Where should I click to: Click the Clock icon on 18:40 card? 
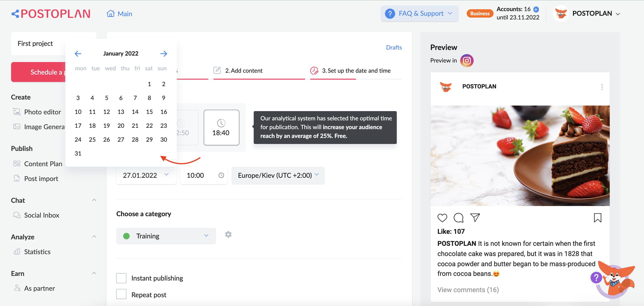click(221, 123)
